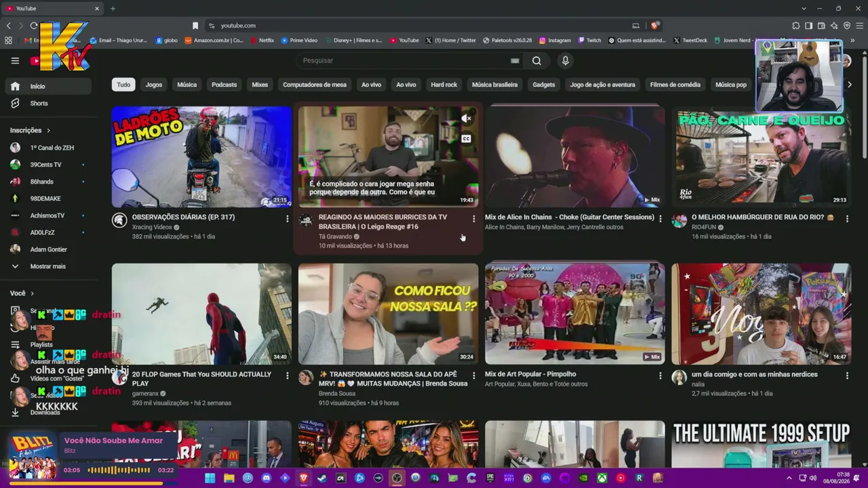
Task: Click the search magnifier button
Action: 536,60
